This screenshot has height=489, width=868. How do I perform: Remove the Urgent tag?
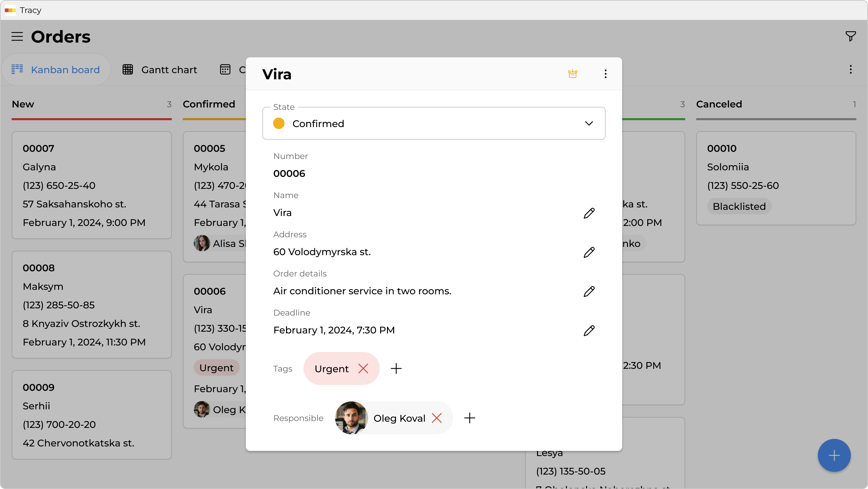[363, 368]
